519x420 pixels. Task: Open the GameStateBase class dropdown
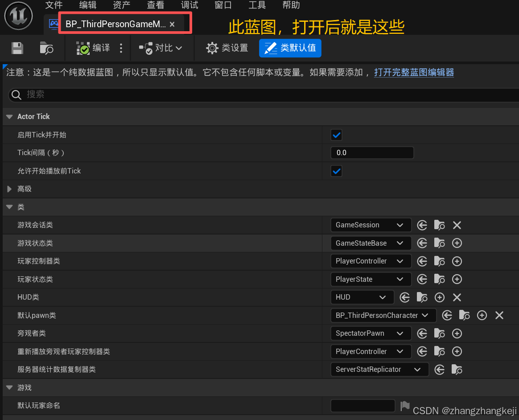pyautogui.click(x=371, y=243)
